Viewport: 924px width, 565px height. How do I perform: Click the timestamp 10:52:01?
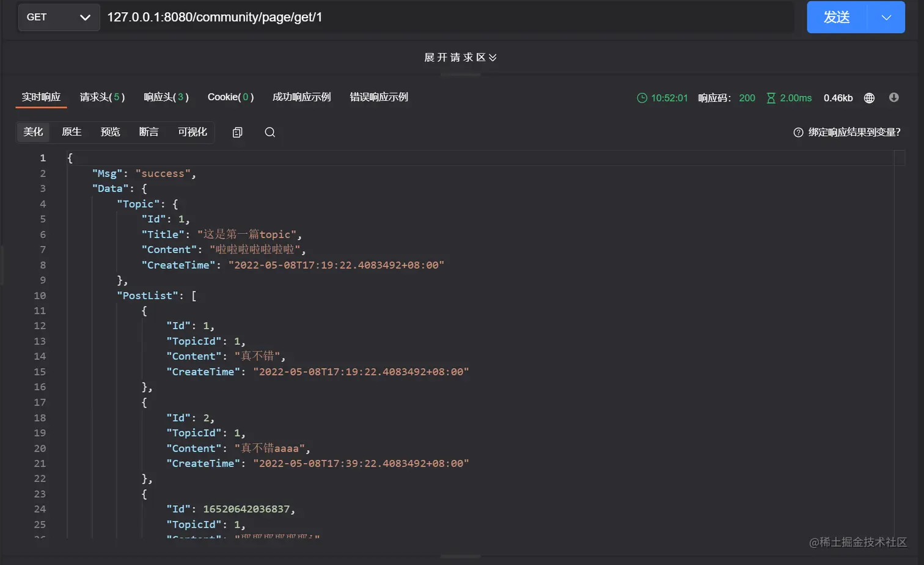point(669,98)
